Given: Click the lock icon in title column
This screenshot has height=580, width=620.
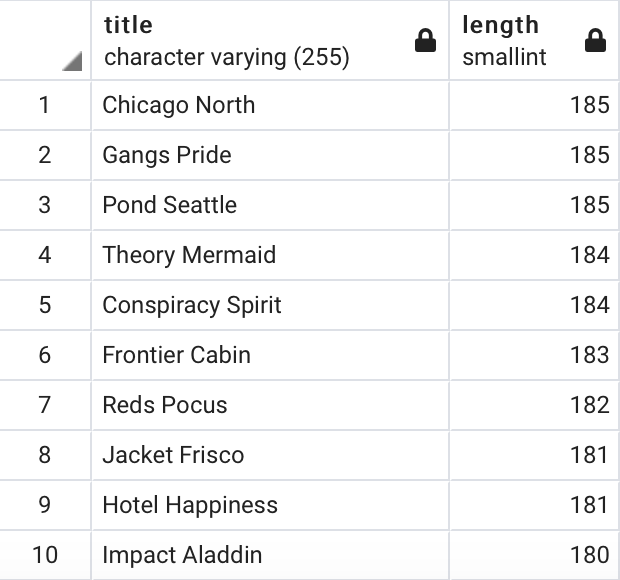Looking at the screenshot, I should [x=425, y=41].
